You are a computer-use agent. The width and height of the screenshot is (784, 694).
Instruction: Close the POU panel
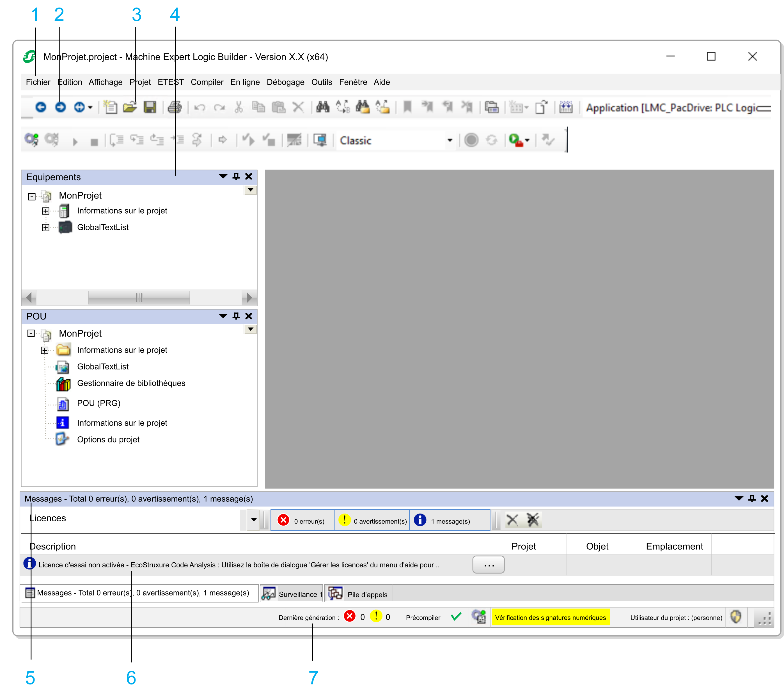point(249,316)
